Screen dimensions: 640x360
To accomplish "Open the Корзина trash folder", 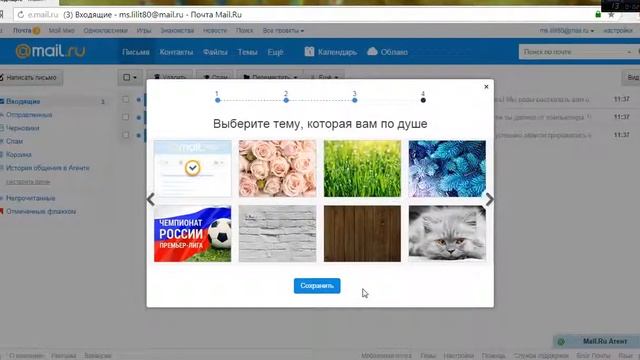I will pyautogui.click(x=18, y=155).
